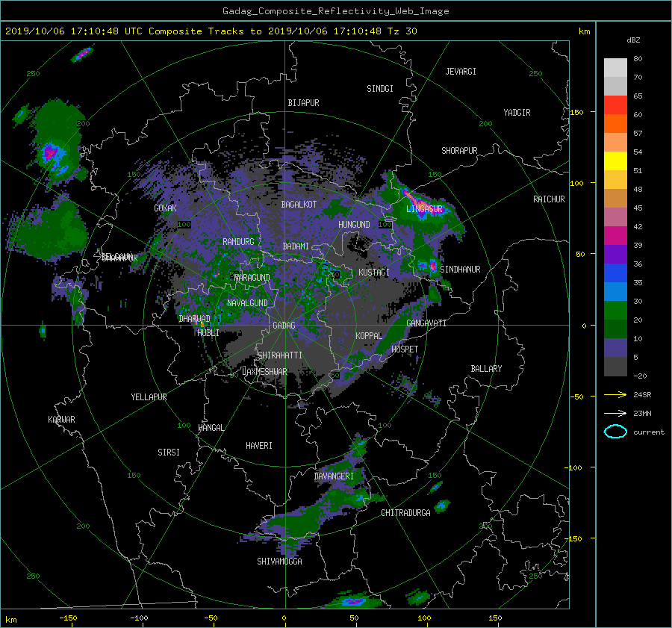
Task: Click the DAVANGERI city label
Action: (x=334, y=476)
